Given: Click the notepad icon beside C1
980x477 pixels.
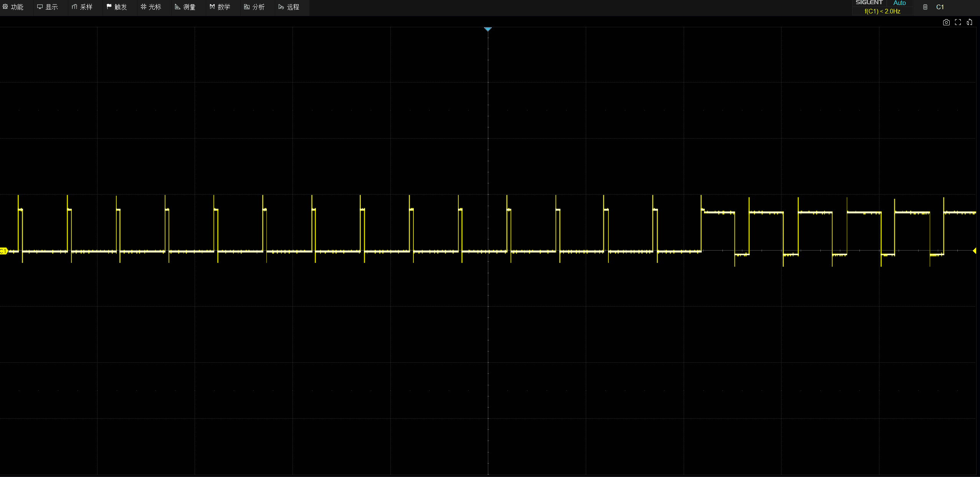Looking at the screenshot, I should click(925, 7).
